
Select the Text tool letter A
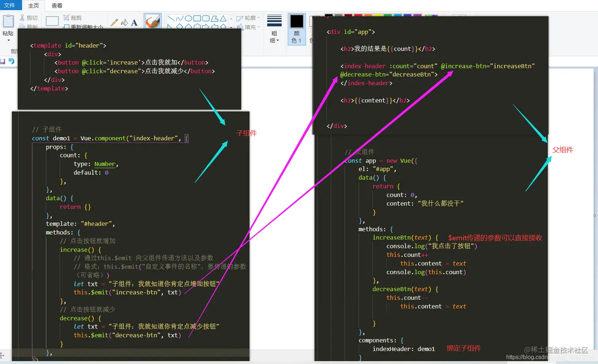(x=134, y=23)
